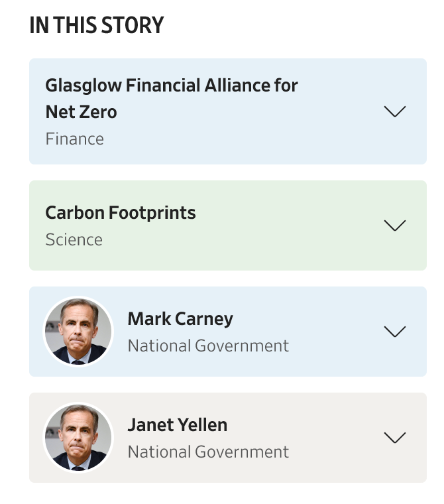Click the "IN THIS STORY" heading
This screenshot has width=444, height=504.
click(96, 26)
